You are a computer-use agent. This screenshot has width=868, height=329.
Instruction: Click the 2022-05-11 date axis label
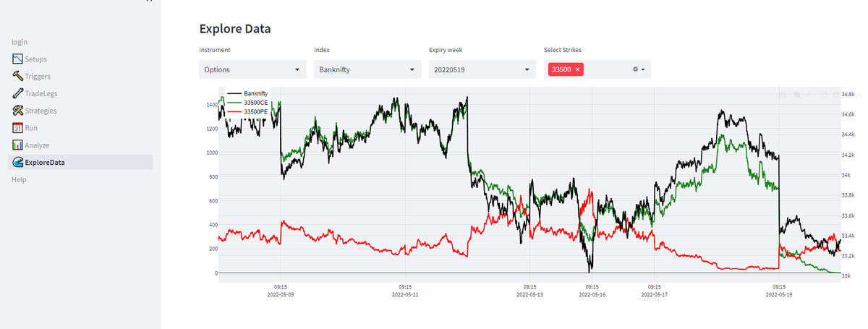pos(405,295)
